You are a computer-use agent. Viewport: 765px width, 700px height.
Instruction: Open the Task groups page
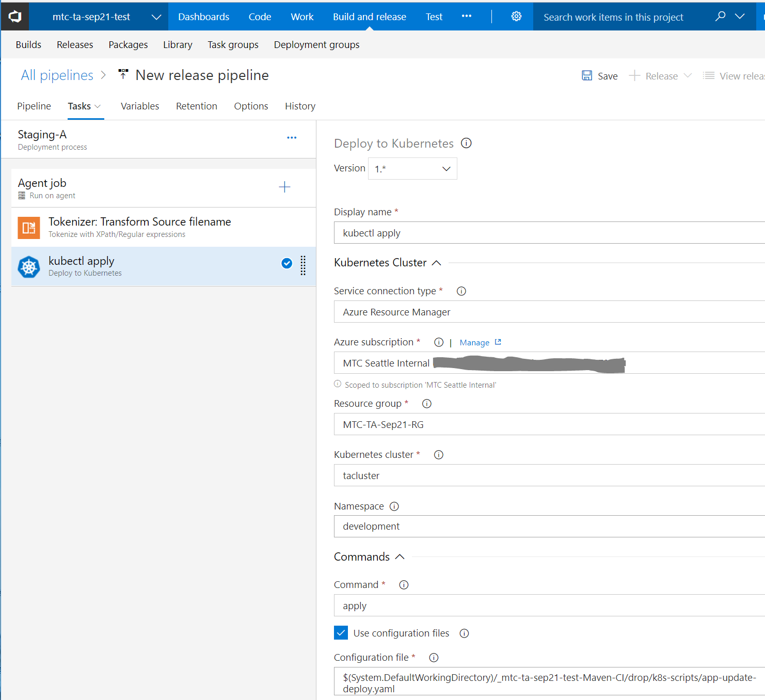coord(233,45)
